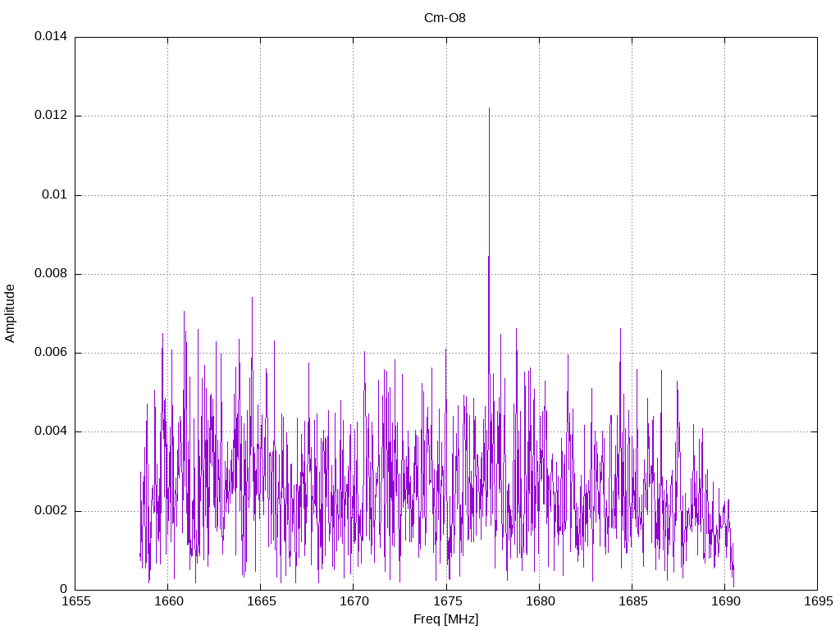Click the x-axis tick label "1685"
This screenshot has width=840, height=630.
click(x=632, y=601)
